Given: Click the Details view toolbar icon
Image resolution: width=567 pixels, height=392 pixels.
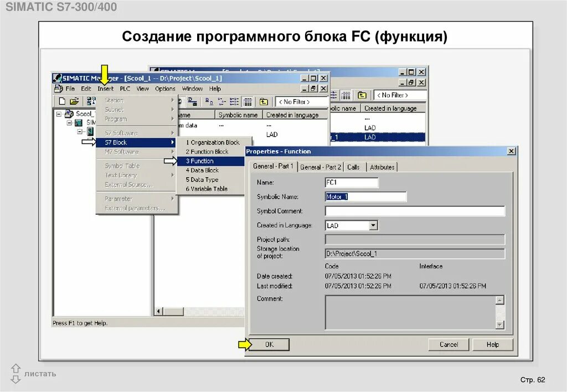Looking at the screenshot, I should [x=248, y=102].
